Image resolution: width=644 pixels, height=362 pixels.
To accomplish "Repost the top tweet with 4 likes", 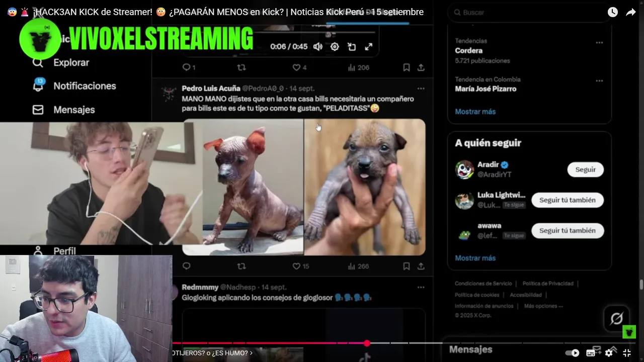I will click(242, 67).
